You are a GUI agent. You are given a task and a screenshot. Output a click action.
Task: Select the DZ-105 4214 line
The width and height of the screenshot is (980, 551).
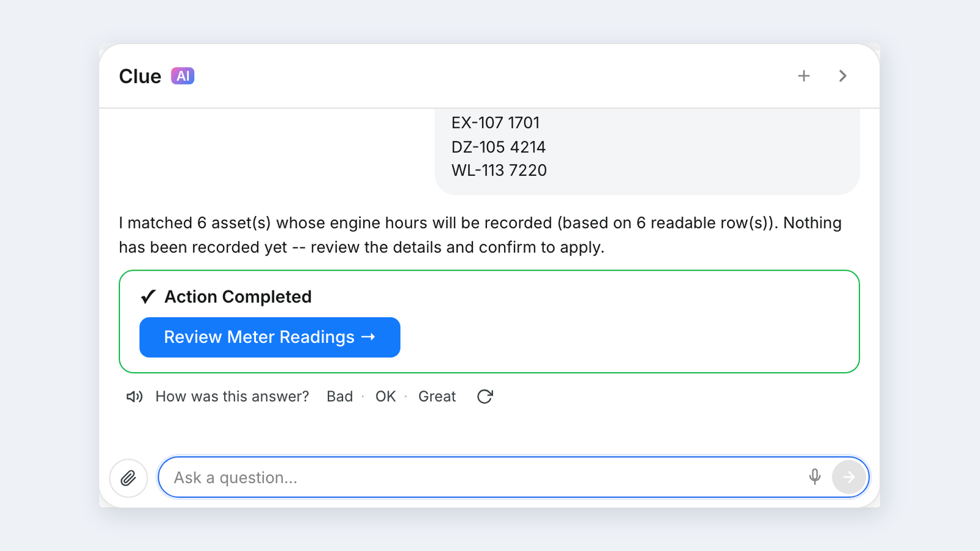coord(499,147)
